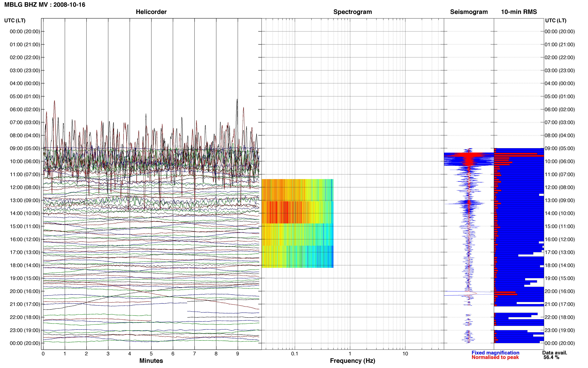The image size is (588, 368).
Task: Click left time label '14:00 (10:00)'
Action: (25, 213)
